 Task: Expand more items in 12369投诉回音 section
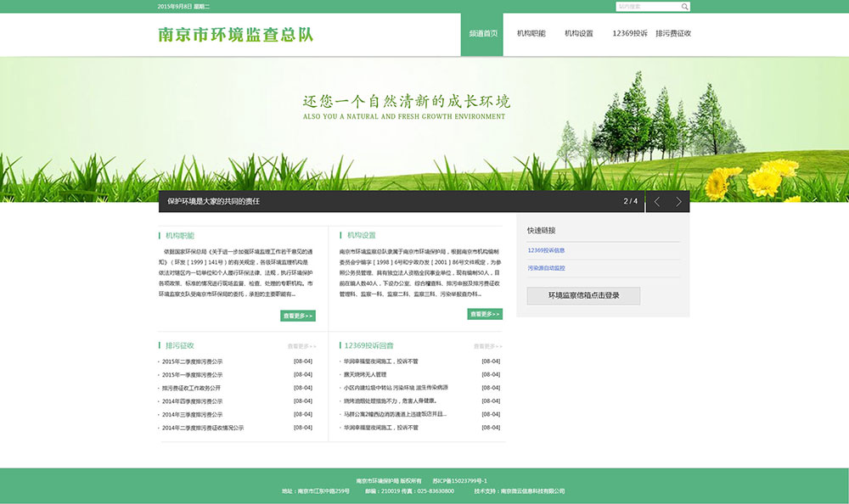tap(487, 346)
